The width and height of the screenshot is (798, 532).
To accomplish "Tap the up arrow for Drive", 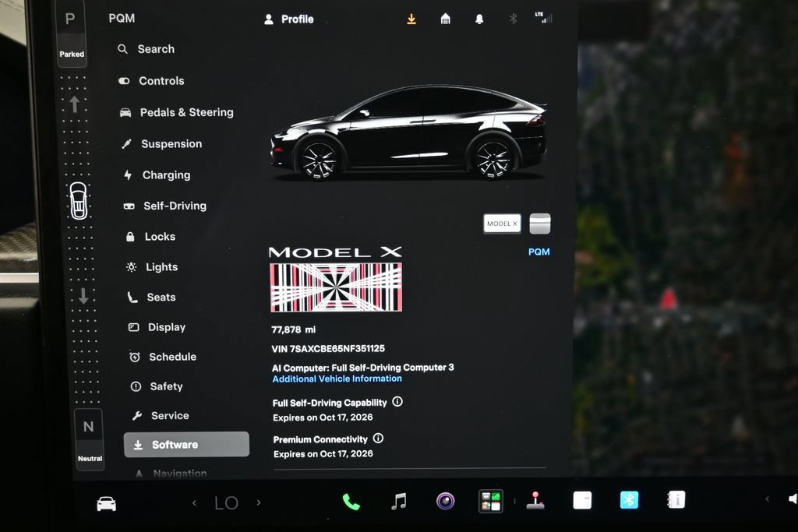I will tap(74, 104).
